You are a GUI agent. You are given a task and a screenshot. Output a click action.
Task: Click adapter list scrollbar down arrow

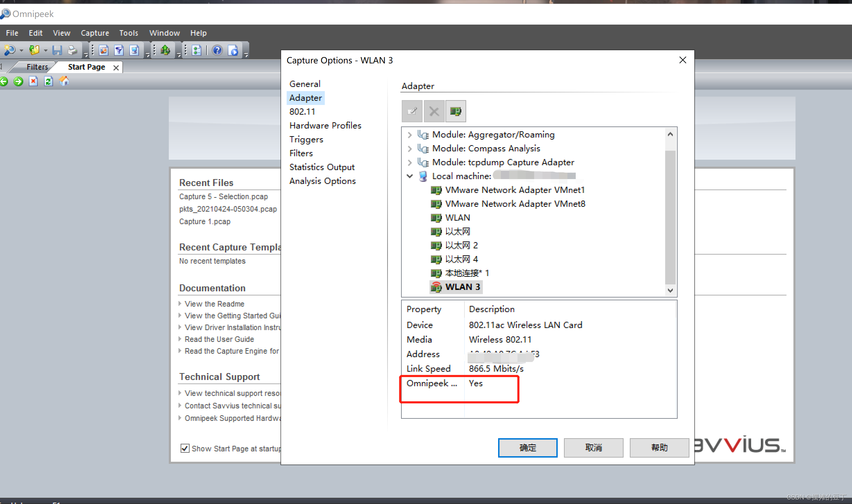[670, 290]
